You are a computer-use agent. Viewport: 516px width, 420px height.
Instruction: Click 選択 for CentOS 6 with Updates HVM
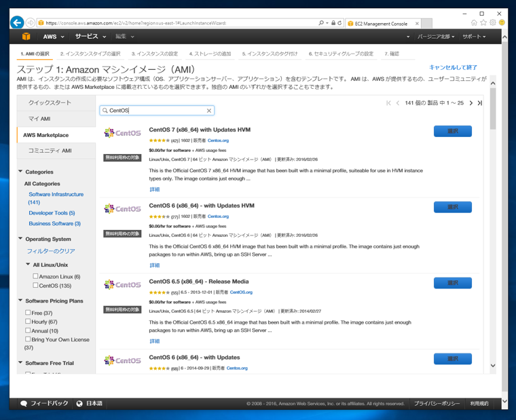click(x=452, y=207)
